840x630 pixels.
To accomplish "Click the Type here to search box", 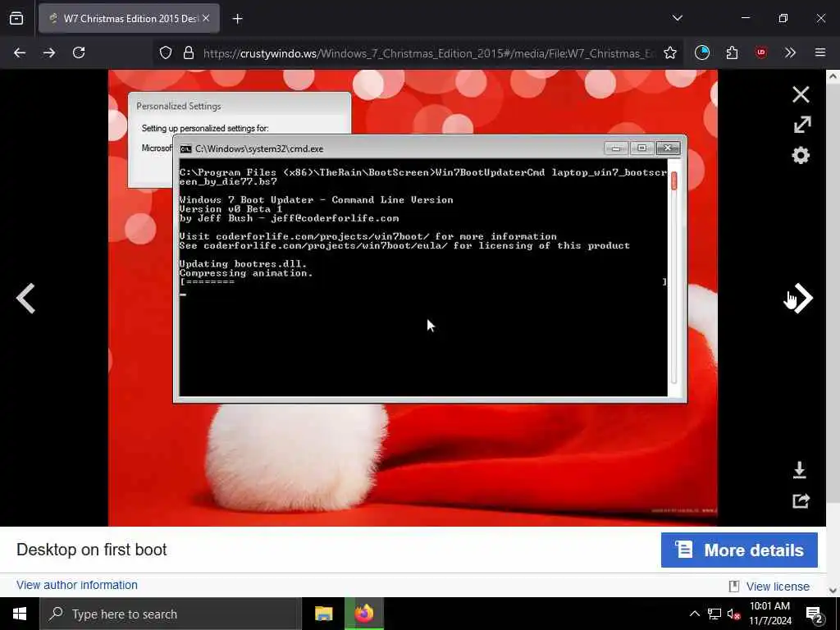I will point(171,614).
